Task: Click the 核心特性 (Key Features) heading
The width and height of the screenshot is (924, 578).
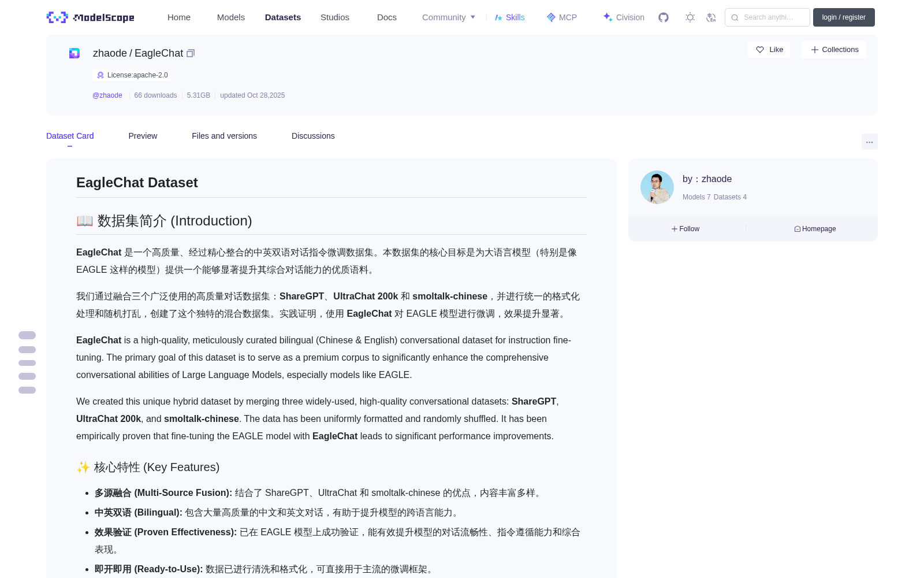Action: (x=148, y=467)
